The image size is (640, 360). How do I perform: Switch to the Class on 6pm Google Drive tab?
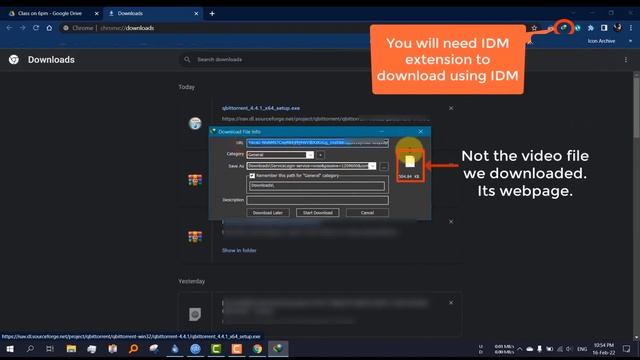50,13
